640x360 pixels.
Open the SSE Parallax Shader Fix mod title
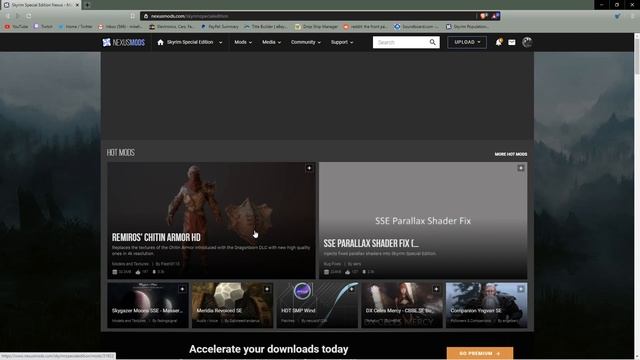(371, 244)
